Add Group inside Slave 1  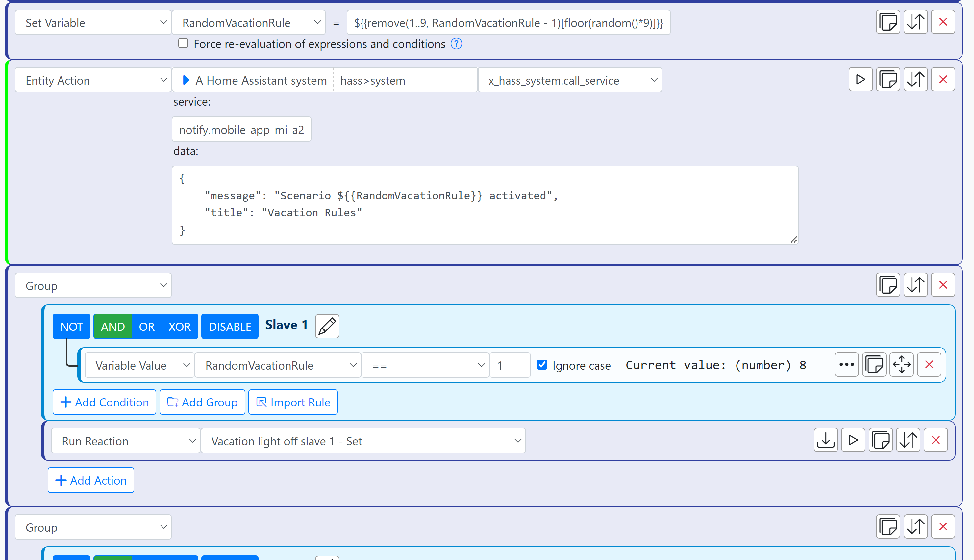click(202, 402)
